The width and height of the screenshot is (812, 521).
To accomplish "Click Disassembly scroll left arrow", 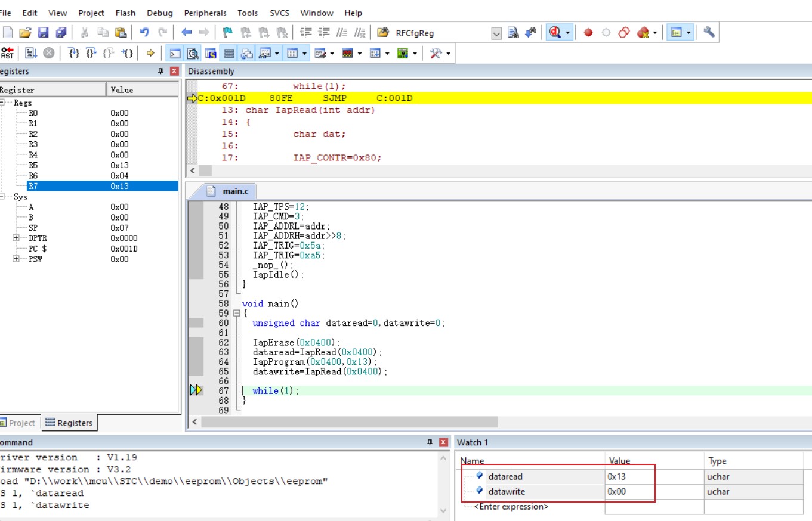I will point(192,170).
